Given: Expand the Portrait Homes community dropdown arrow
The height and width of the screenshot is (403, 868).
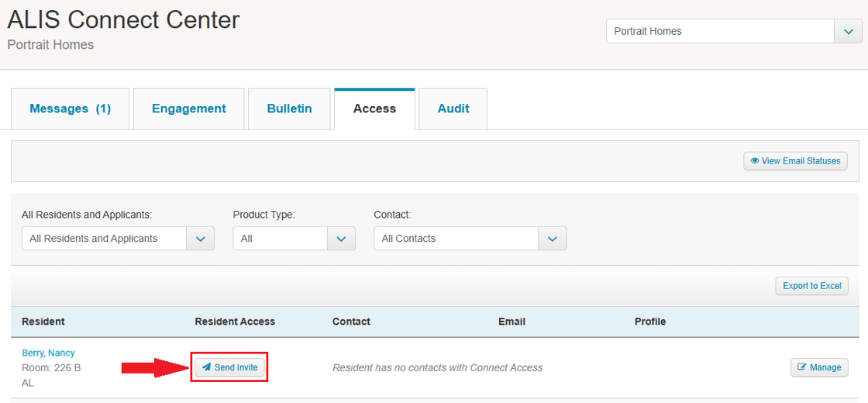Looking at the screenshot, I should (x=849, y=32).
